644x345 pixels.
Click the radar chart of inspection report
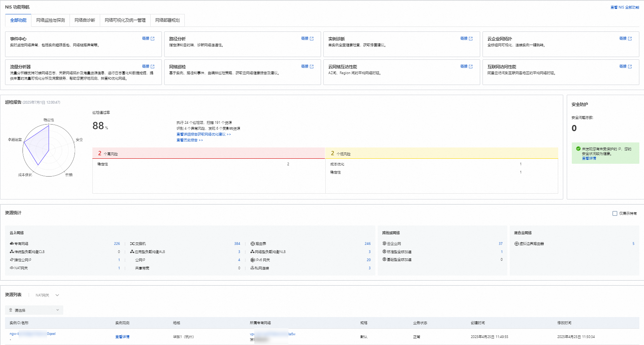[x=49, y=151]
